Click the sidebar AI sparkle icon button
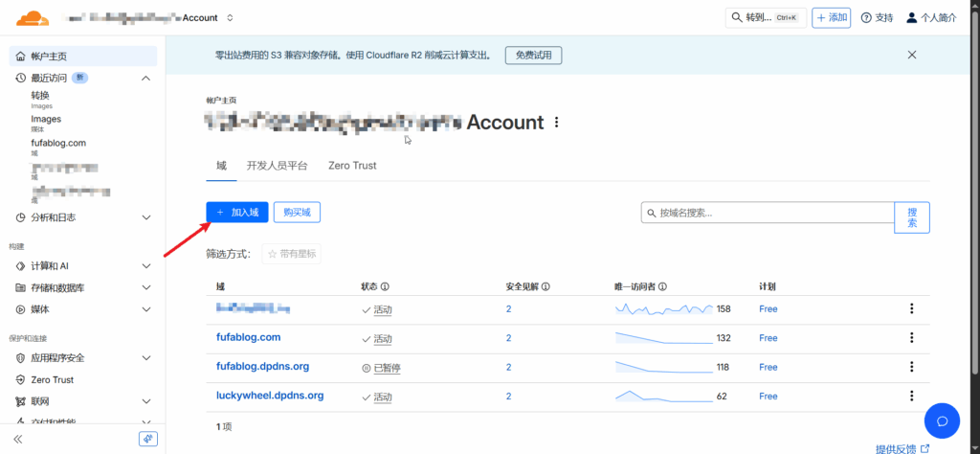The image size is (980, 454). pos(147,439)
